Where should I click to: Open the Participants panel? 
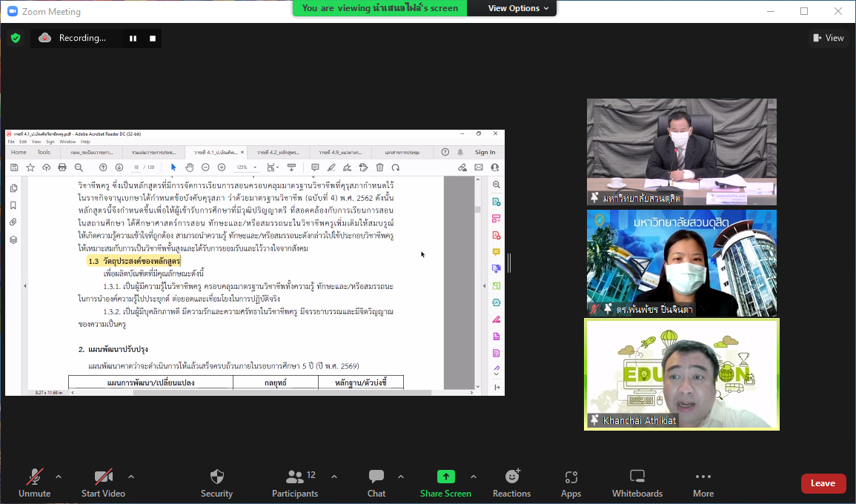pyautogui.click(x=295, y=477)
